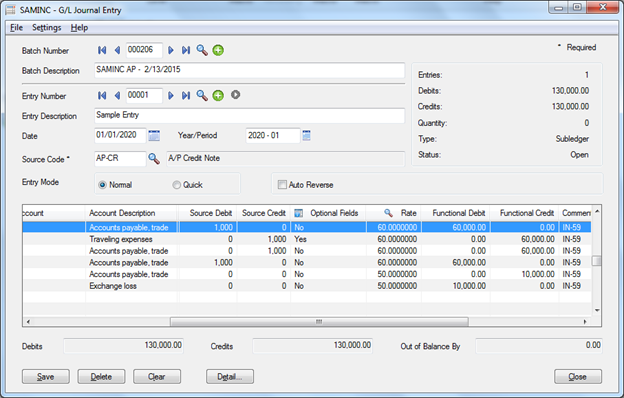The width and height of the screenshot is (624, 398).
Task: Click the Optional Fields column header icon
Action: [298, 213]
